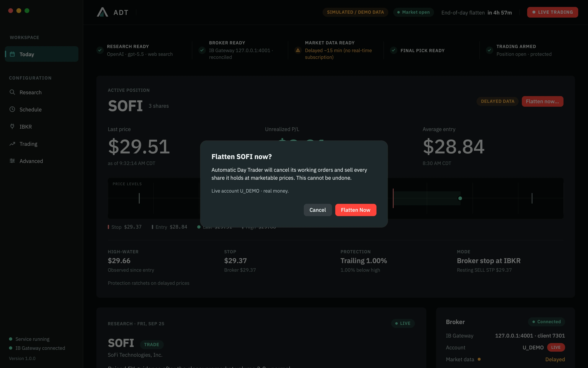
Task: Click the "Position open · protected" status line
Action: pyautogui.click(x=524, y=54)
